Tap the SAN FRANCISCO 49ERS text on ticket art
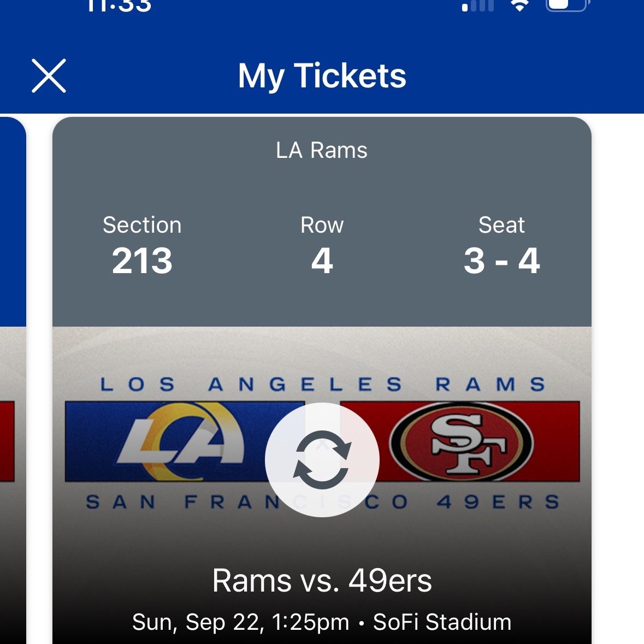Image resolution: width=644 pixels, height=644 pixels. (x=323, y=502)
